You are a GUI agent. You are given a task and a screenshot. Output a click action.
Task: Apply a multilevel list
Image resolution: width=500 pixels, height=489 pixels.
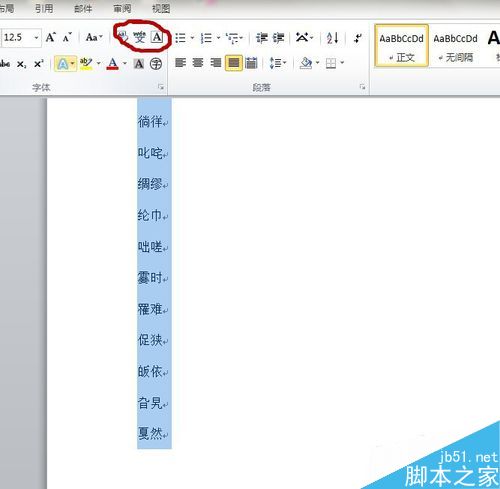[x=232, y=38]
